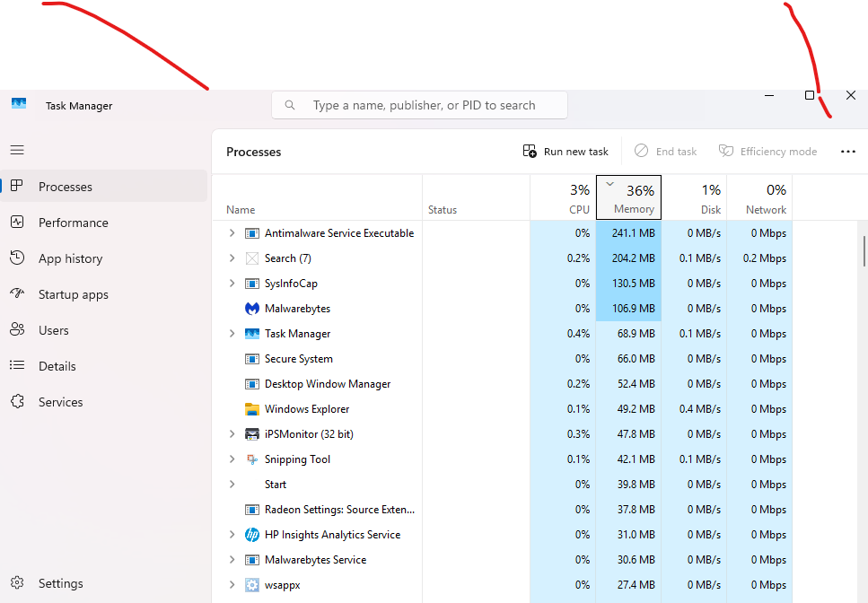Screen dimensions: 868x603
Task: Click the search magnifier icon
Action: (x=290, y=105)
